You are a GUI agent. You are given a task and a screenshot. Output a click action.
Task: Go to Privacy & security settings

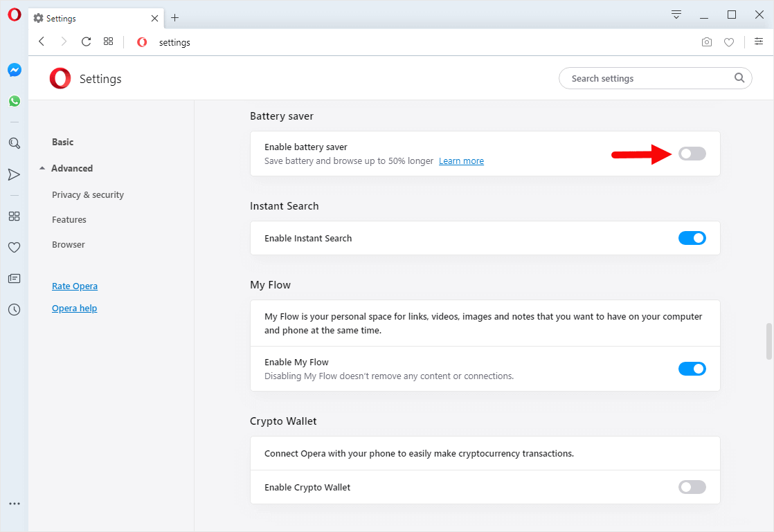point(88,195)
